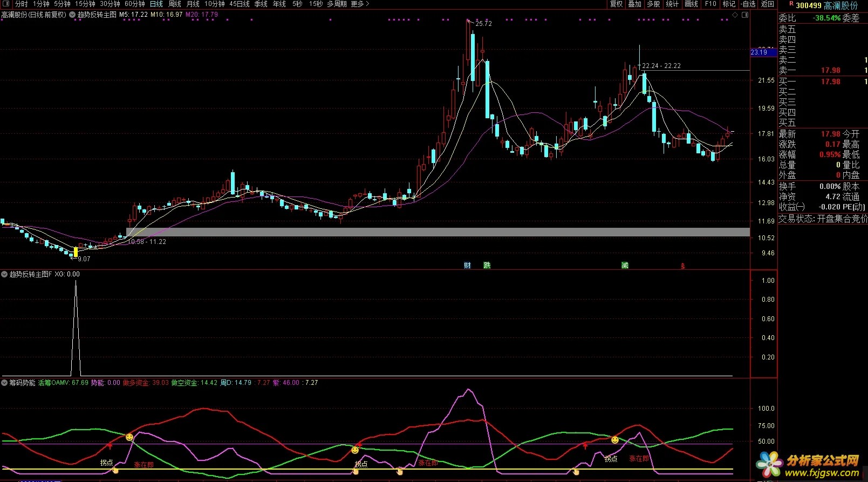This screenshot has width=868, height=482.
Task: Click the 22.24 - 22.22 price label
Action: pyautogui.click(x=661, y=66)
